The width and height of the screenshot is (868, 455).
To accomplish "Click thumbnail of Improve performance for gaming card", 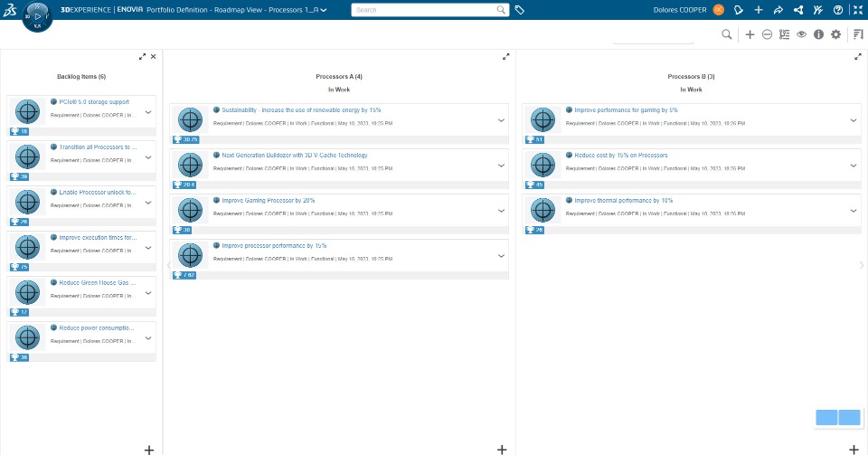I will coord(542,119).
